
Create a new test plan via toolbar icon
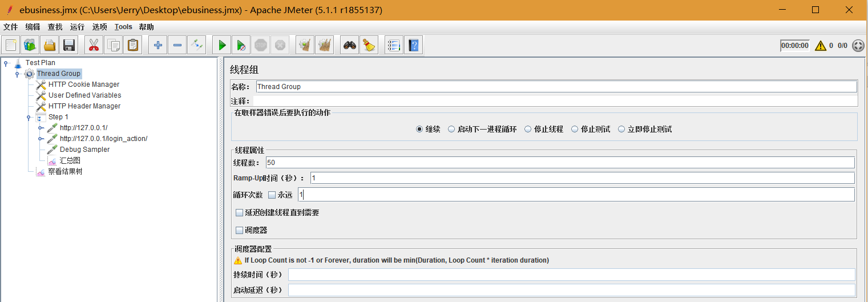tap(11, 45)
